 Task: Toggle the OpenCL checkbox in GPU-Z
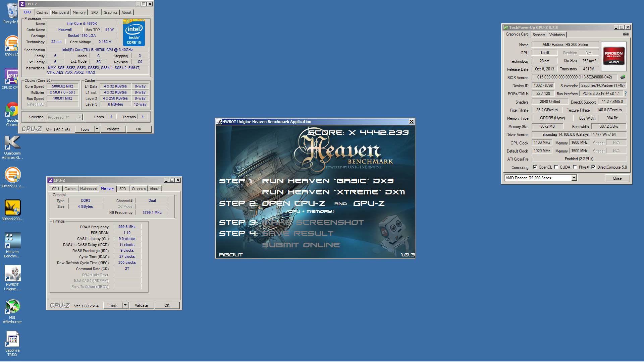pos(535,167)
